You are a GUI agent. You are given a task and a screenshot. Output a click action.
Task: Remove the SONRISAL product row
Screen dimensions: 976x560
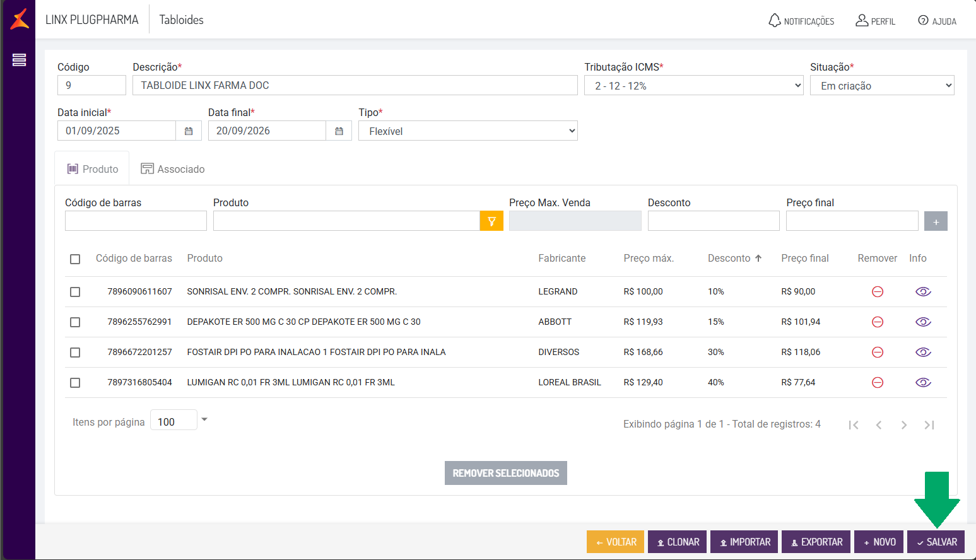tap(877, 291)
